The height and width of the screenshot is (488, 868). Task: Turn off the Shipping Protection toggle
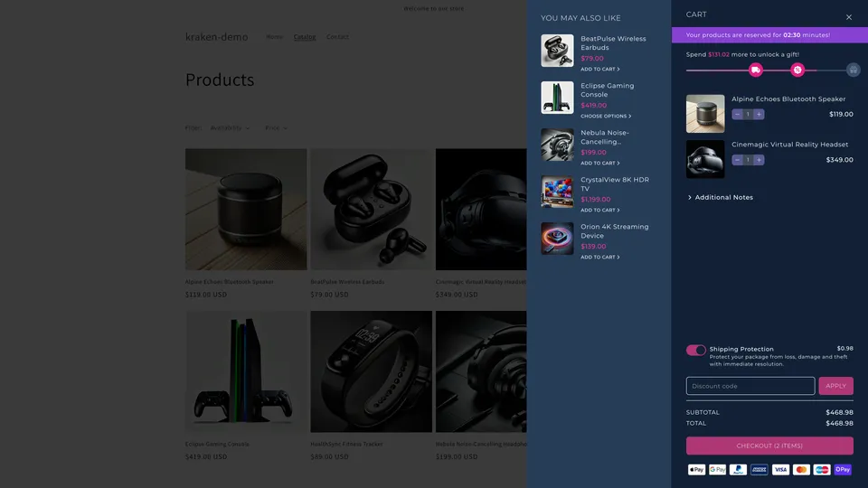(x=695, y=350)
